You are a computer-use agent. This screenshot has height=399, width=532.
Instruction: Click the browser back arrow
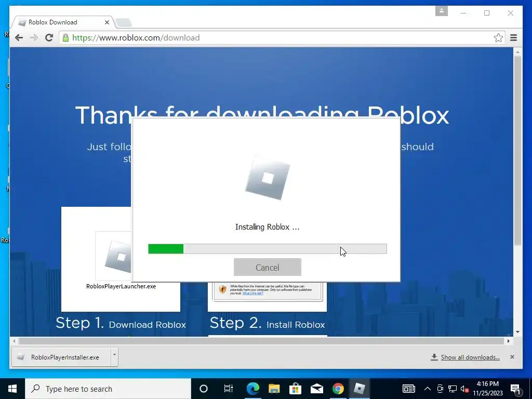[19, 37]
